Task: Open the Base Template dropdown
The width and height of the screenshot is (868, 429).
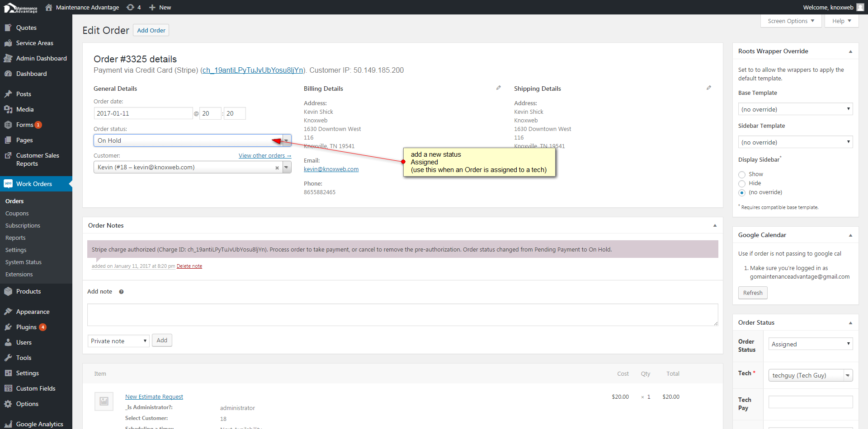Action: coord(796,109)
